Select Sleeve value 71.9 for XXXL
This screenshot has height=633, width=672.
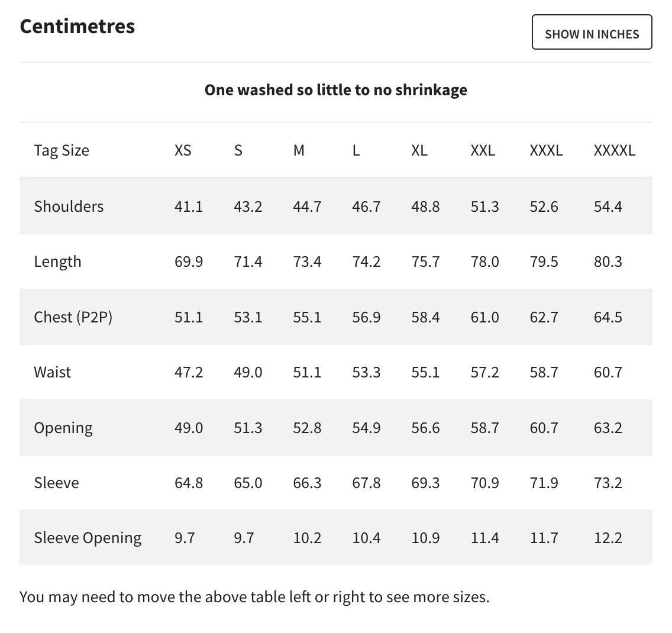tap(544, 483)
